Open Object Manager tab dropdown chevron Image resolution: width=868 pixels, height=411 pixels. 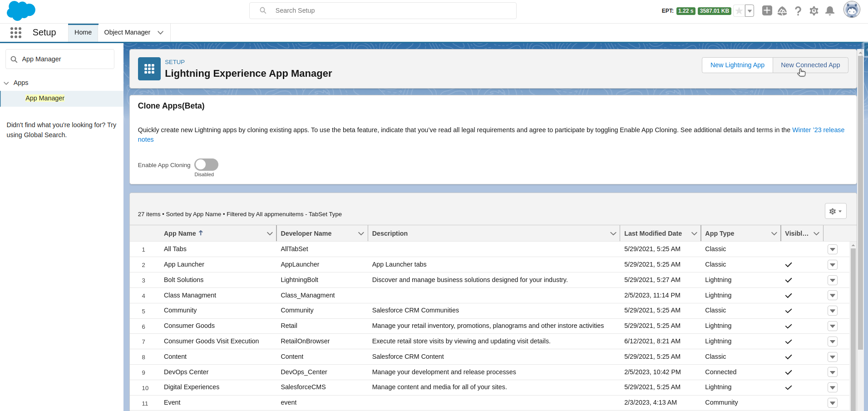point(160,32)
